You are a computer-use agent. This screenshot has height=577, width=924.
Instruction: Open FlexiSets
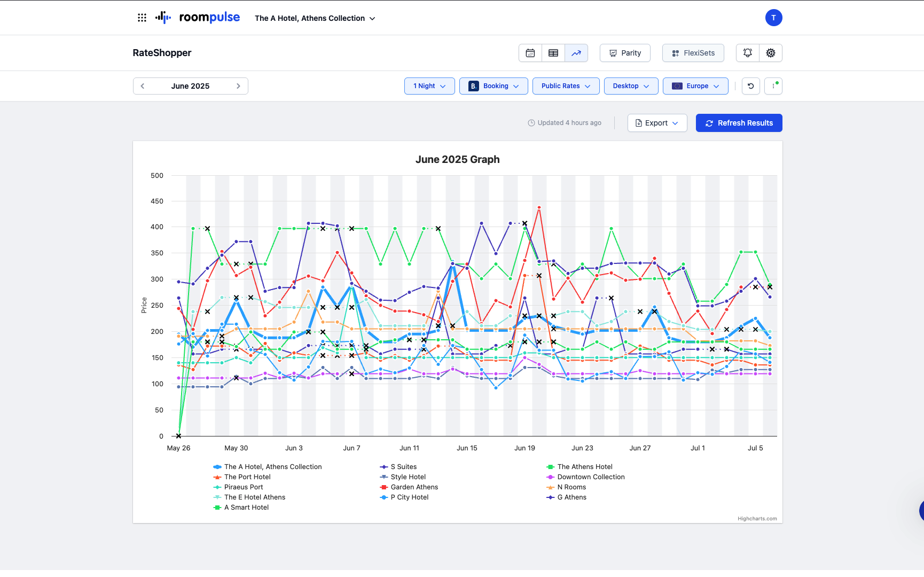693,53
